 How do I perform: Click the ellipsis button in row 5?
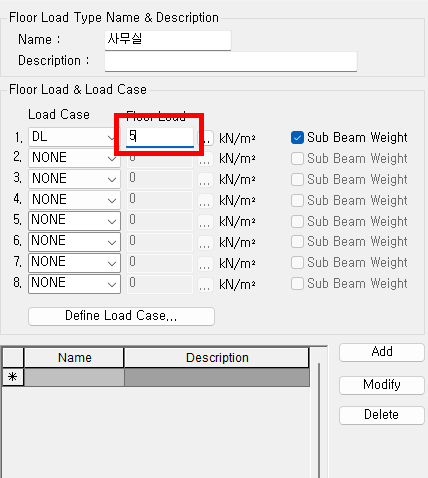point(205,222)
